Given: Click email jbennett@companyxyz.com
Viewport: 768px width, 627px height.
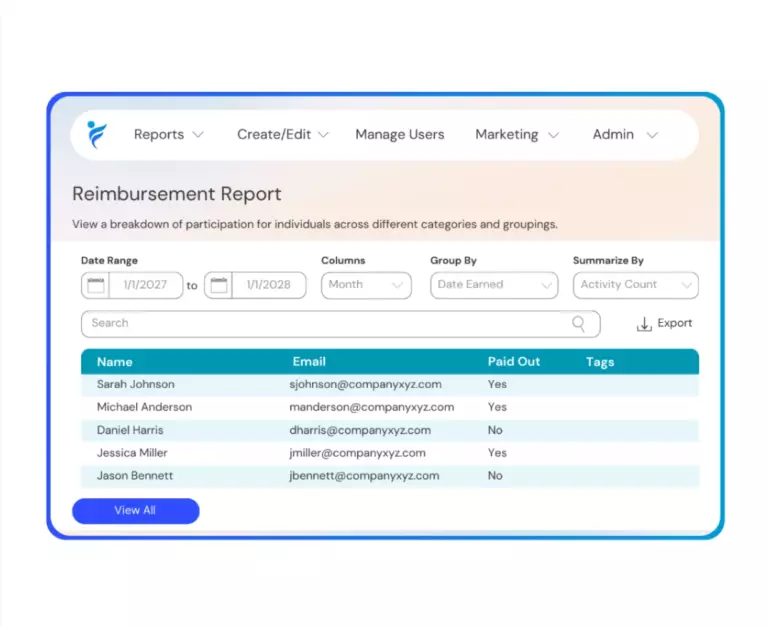Looking at the screenshot, I should (364, 476).
